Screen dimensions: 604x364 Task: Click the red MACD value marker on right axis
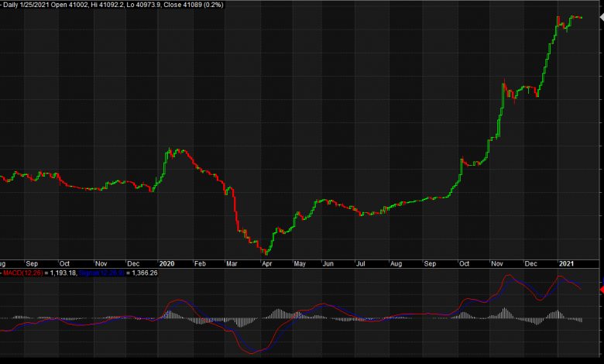pos(602,290)
